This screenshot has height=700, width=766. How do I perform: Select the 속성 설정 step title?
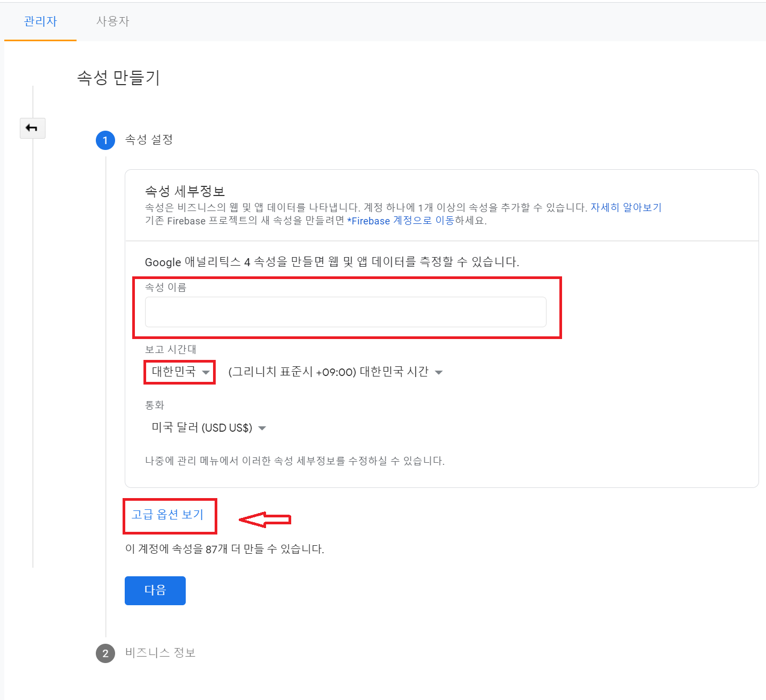pos(149,140)
